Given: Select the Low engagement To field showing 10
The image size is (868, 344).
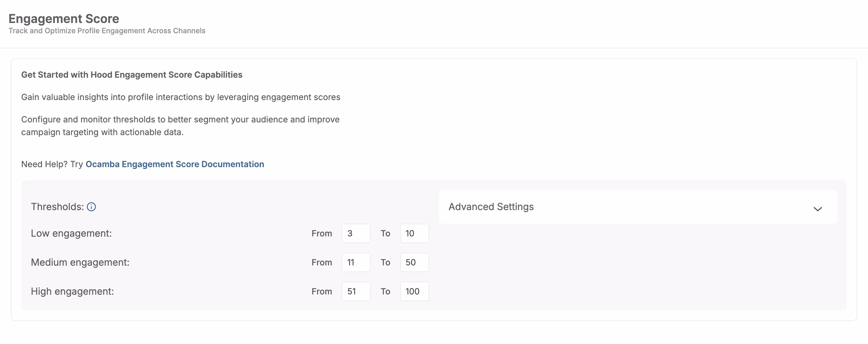Looking at the screenshot, I should point(414,233).
